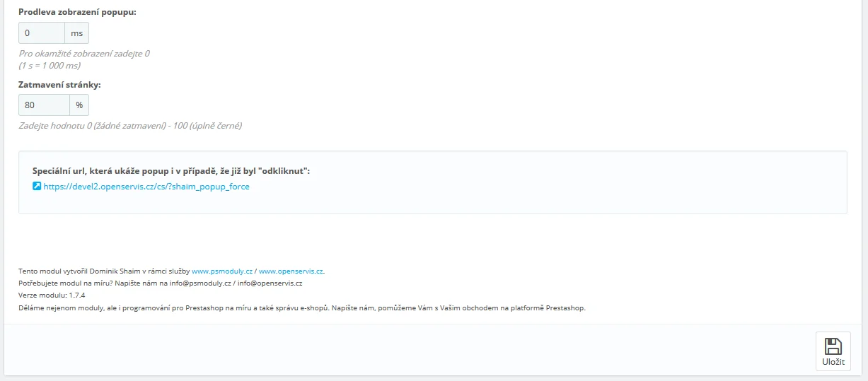Click the floppy disk save icon
The image size is (868, 381).
pos(833,346)
